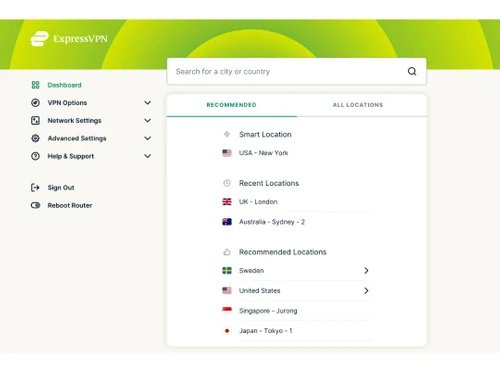Expand Sweden locations arrow
This screenshot has width=500, height=375.
pyautogui.click(x=366, y=270)
